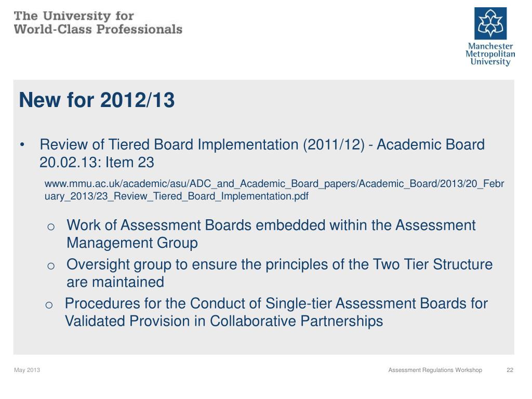Click the circle bullet beside 'Work of Assessment Boards'
This screenshot has height=399, width=532.
point(51,227)
